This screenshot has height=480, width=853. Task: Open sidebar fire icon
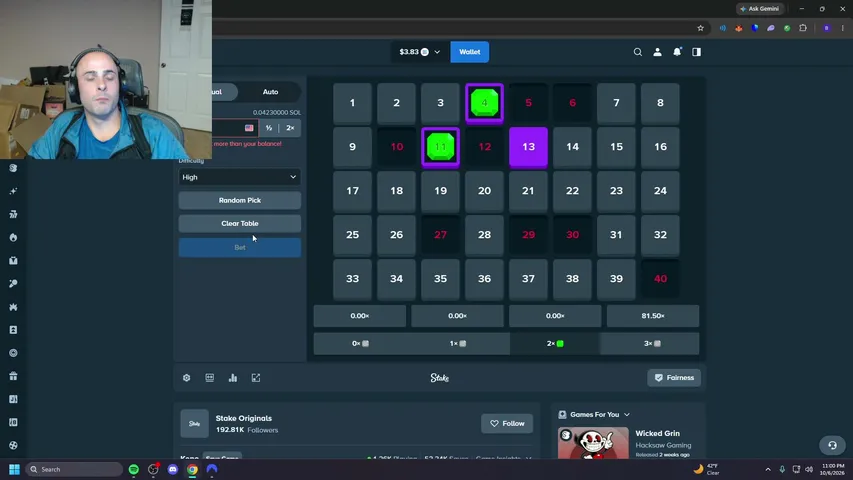pyautogui.click(x=13, y=237)
